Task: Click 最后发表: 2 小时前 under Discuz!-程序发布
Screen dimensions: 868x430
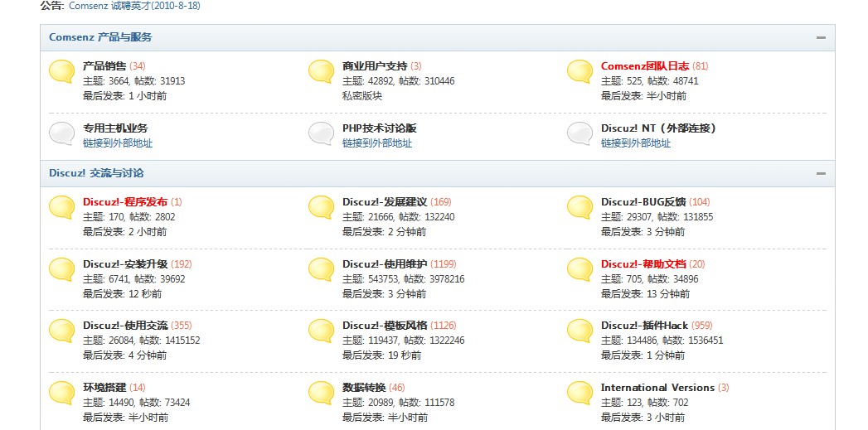Action: (x=124, y=231)
